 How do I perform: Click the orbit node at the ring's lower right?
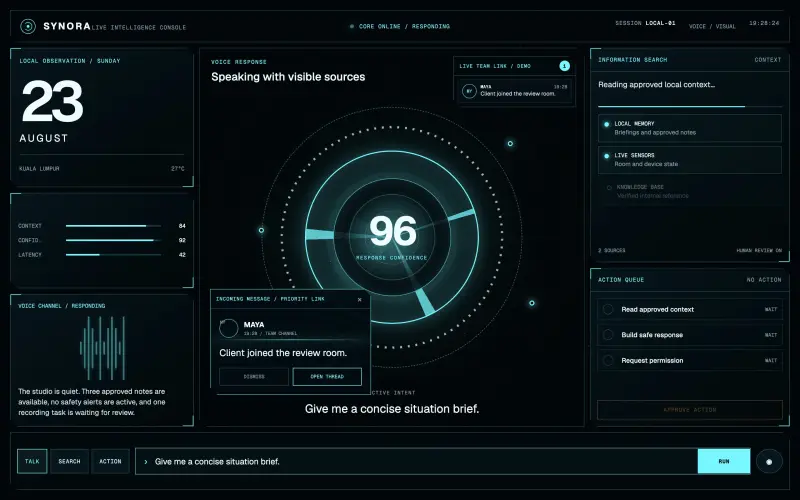(532, 303)
